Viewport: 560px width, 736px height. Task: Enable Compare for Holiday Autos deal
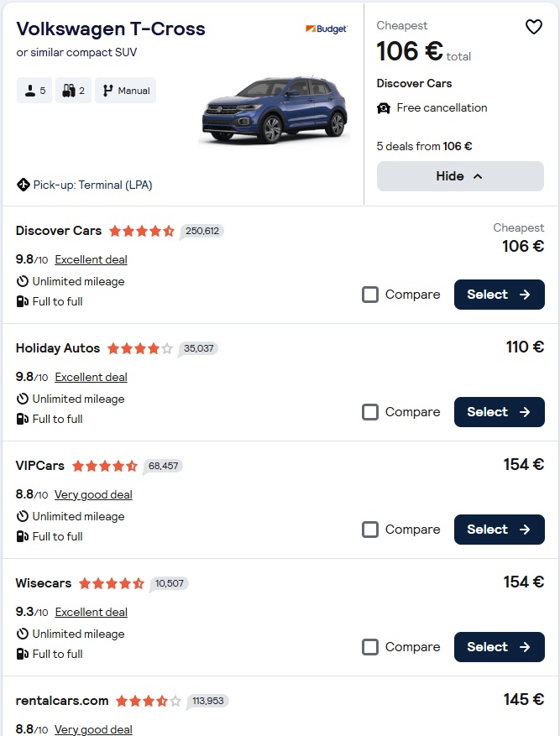370,412
